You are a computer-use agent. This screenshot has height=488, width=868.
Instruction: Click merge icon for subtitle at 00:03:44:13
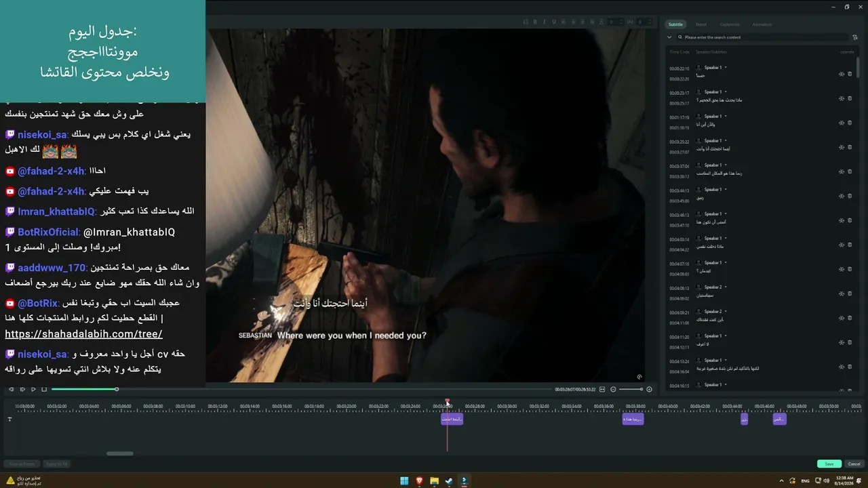pyautogui.click(x=842, y=196)
